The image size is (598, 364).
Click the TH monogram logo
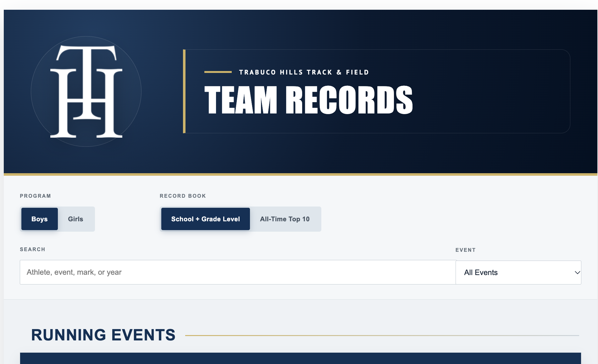[x=86, y=91]
